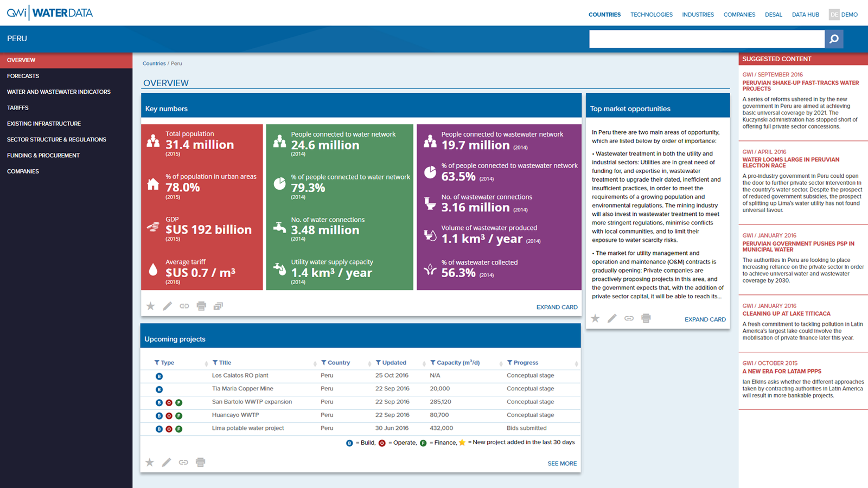This screenshot has height=488, width=868.
Task: Filter projects by Progress column
Action: tap(509, 363)
